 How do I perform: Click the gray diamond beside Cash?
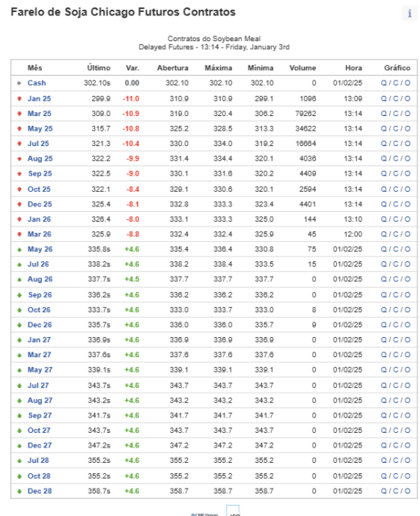point(19,83)
